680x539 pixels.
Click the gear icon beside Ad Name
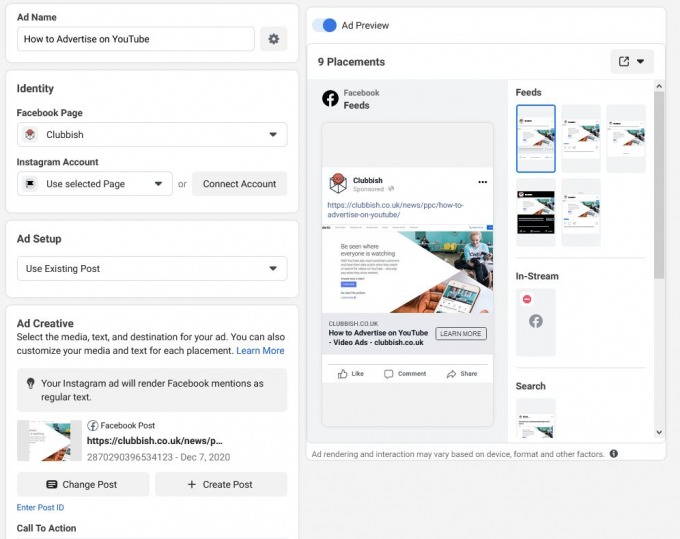pos(273,39)
